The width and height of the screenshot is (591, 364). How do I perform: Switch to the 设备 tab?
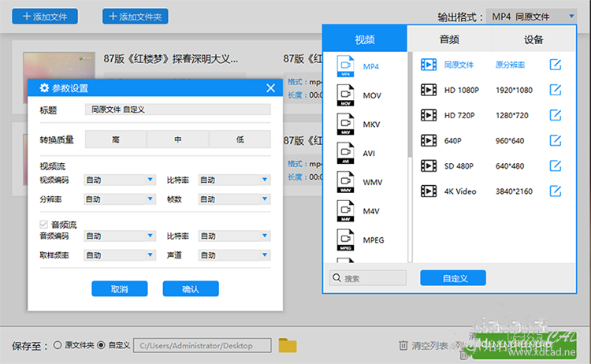point(533,39)
